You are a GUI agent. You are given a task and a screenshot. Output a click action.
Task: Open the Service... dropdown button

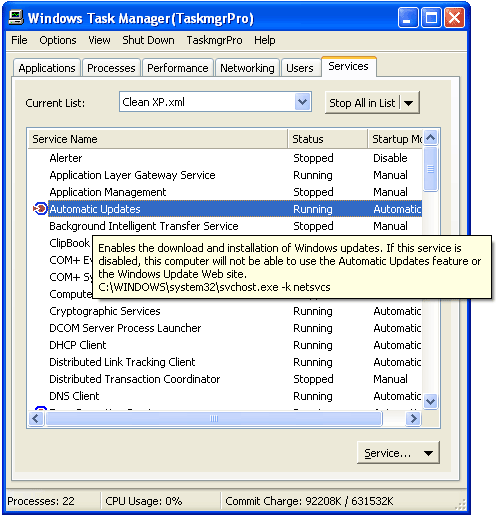(398, 453)
